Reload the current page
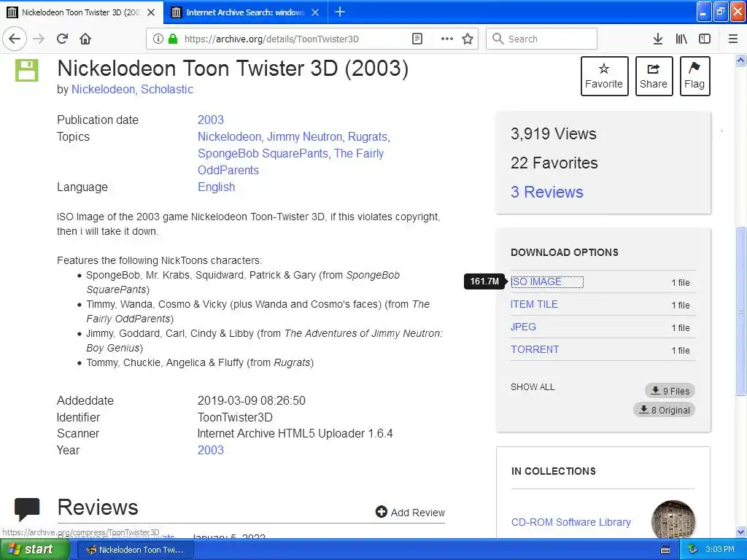Screen dimensions: 747x560 pyautogui.click(x=62, y=39)
